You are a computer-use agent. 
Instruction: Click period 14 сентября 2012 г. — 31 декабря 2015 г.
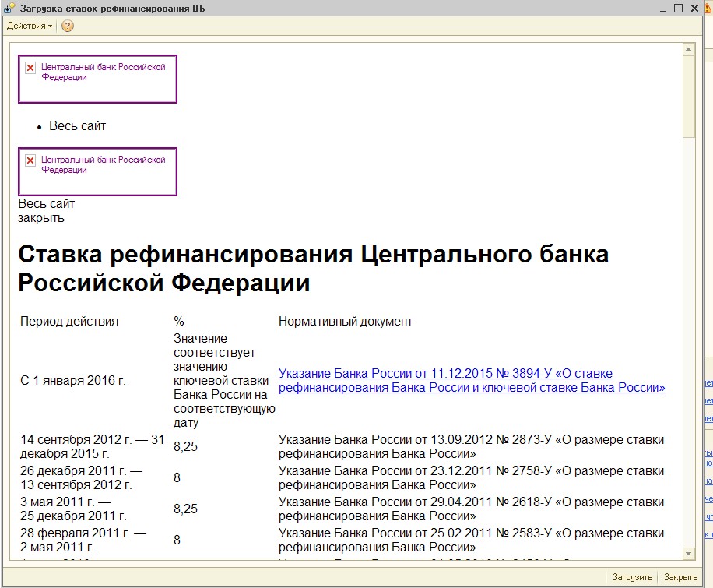93,446
